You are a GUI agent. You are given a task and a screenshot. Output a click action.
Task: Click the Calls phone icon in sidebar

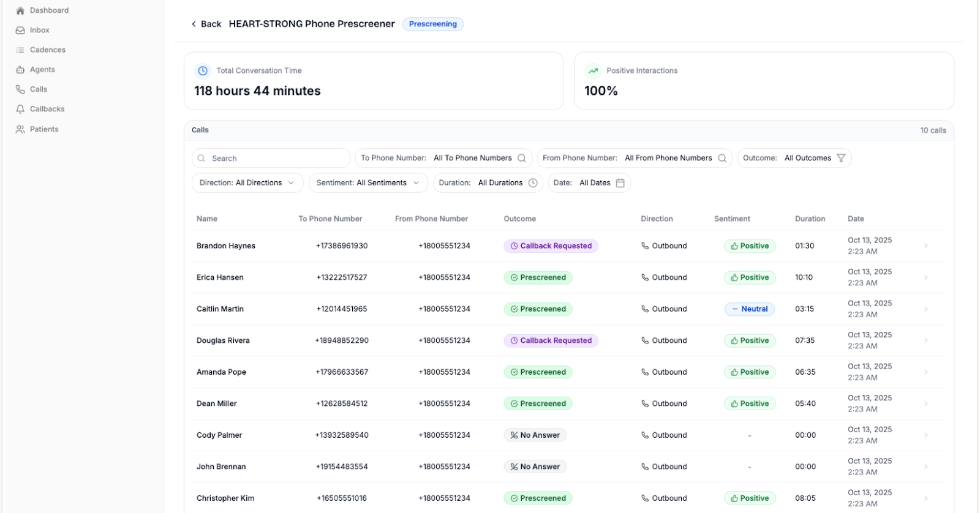[x=20, y=89]
